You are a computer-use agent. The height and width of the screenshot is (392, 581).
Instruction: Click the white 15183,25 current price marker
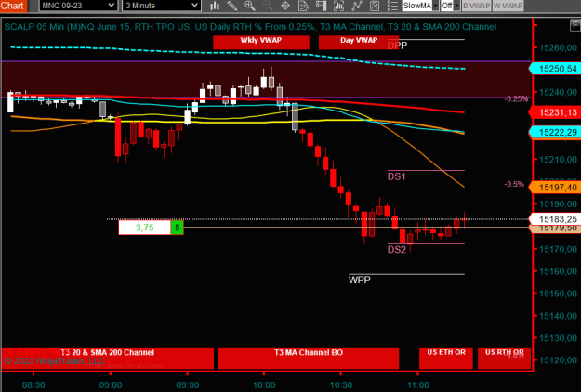click(x=555, y=219)
